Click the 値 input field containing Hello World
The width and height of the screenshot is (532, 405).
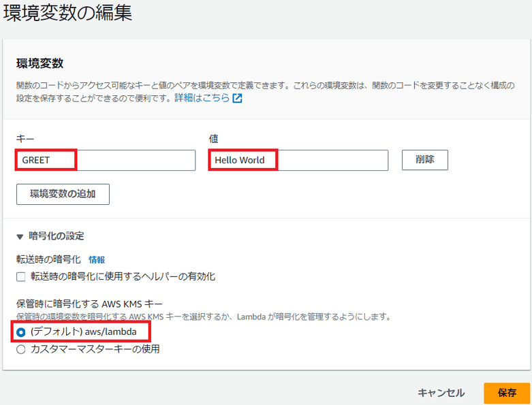coord(298,160)
